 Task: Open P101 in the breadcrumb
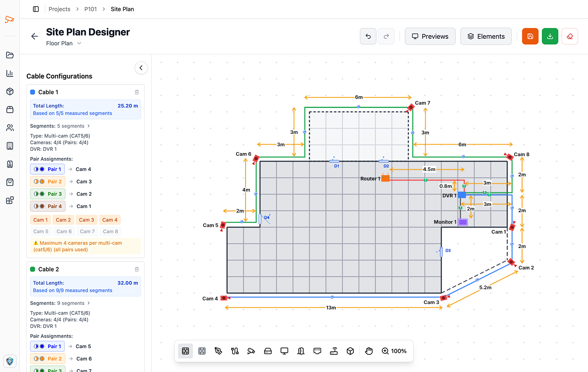pos(91,9)
